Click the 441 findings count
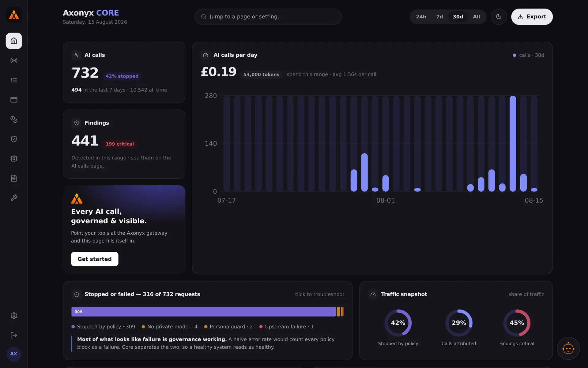Image resolution: width=588 pixels, height=368 pixels. 85,141
